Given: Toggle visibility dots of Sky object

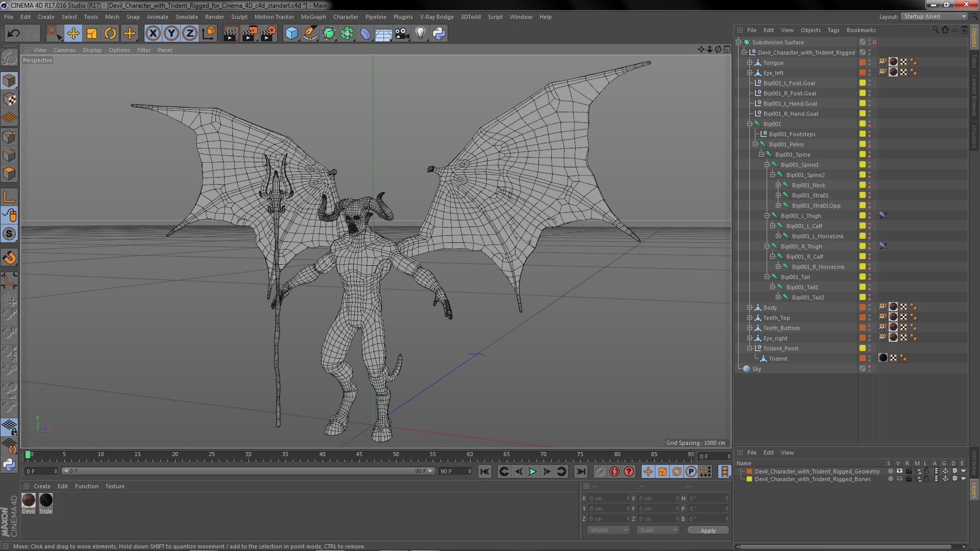Looking at the screenshot, I should [x=870, y=369].
